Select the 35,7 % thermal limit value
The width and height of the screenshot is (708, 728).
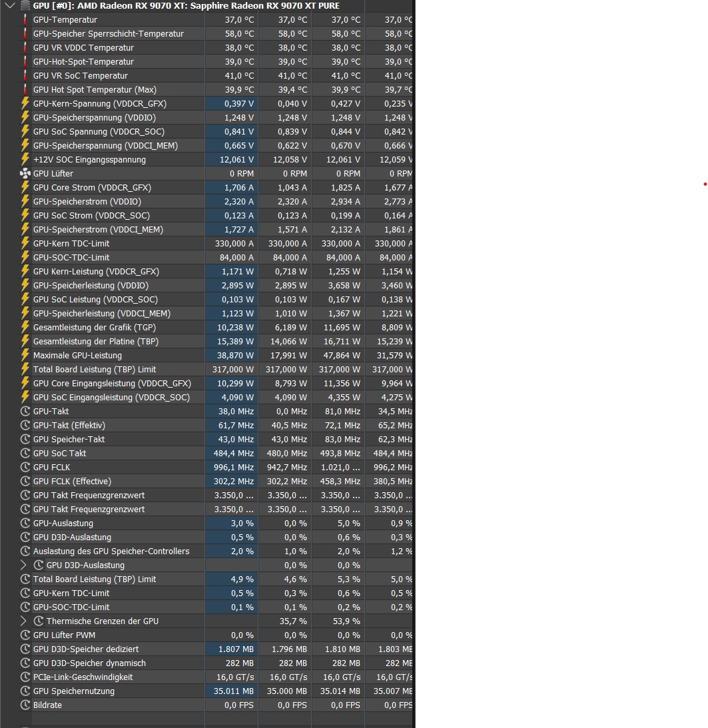(x=293, y=621)
